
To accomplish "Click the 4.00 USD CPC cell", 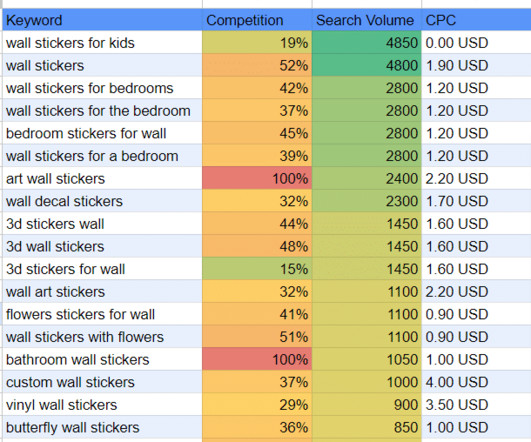I will pos(476,382).
